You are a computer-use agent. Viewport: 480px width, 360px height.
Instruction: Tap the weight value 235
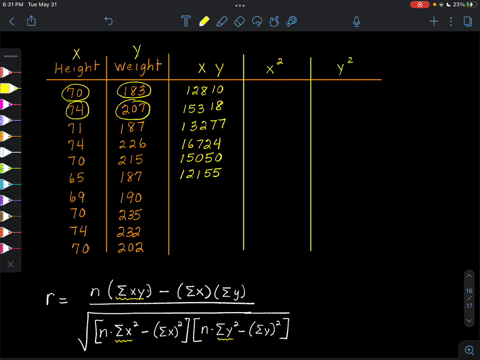130,215
